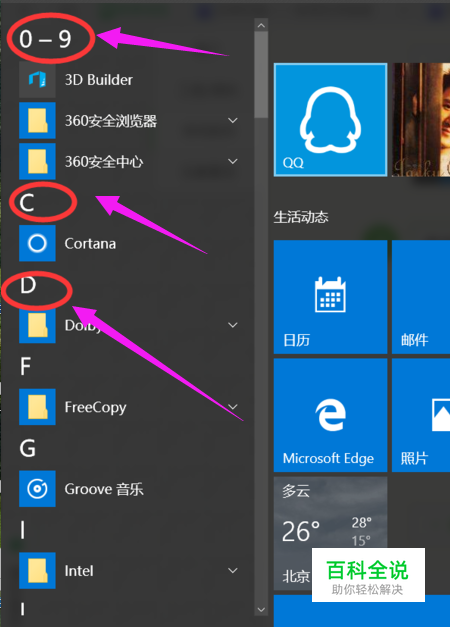The width and height of the screenshot is (450, 627).
Task: Launch Cortana from its circle icon
Action: click(37, 243)
